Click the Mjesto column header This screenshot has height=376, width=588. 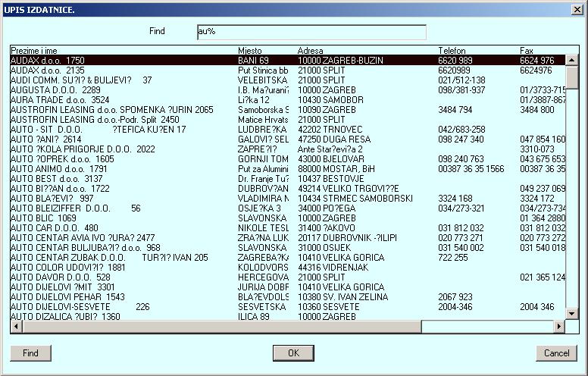pos(250,51)
